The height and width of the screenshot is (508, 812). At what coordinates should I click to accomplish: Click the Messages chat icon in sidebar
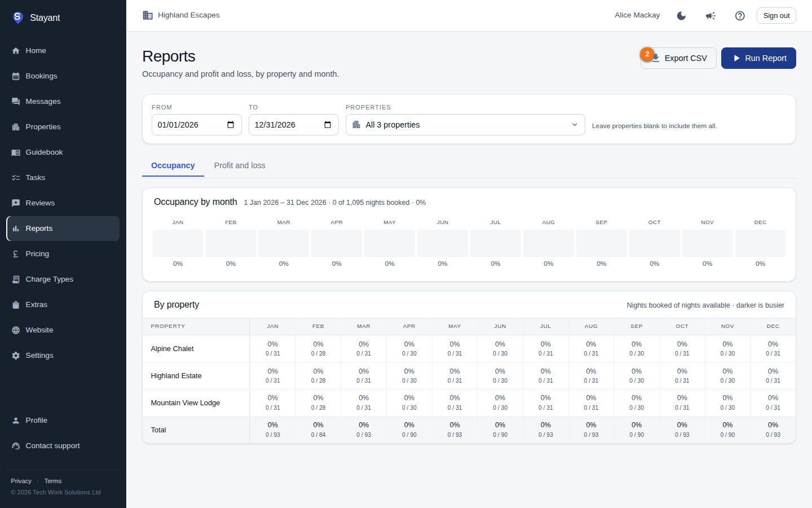pyautogui.click(x=16, y=102)
